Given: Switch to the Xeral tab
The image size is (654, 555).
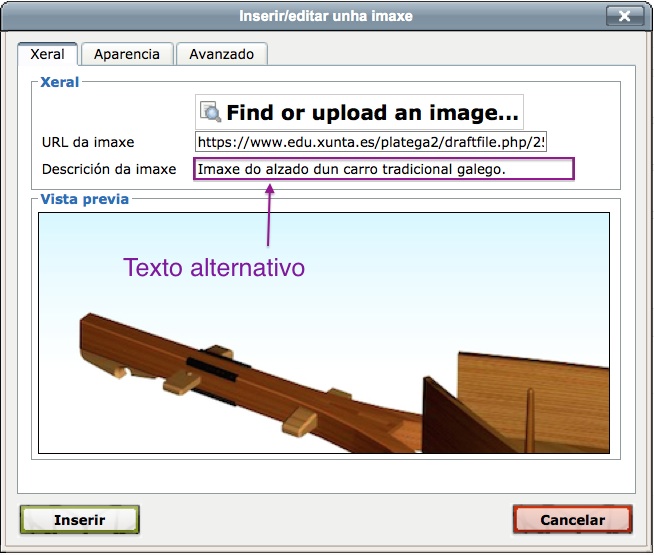Looking at the screenshot, I should point(48,54).
